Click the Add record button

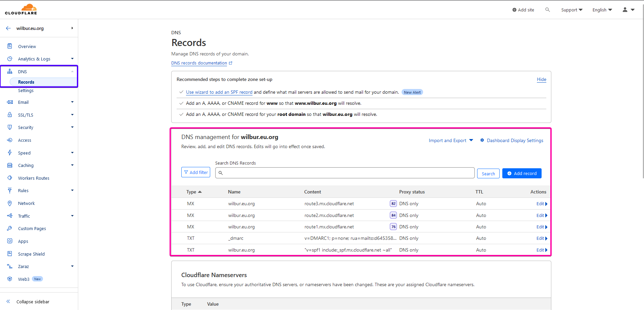(521, 173)
